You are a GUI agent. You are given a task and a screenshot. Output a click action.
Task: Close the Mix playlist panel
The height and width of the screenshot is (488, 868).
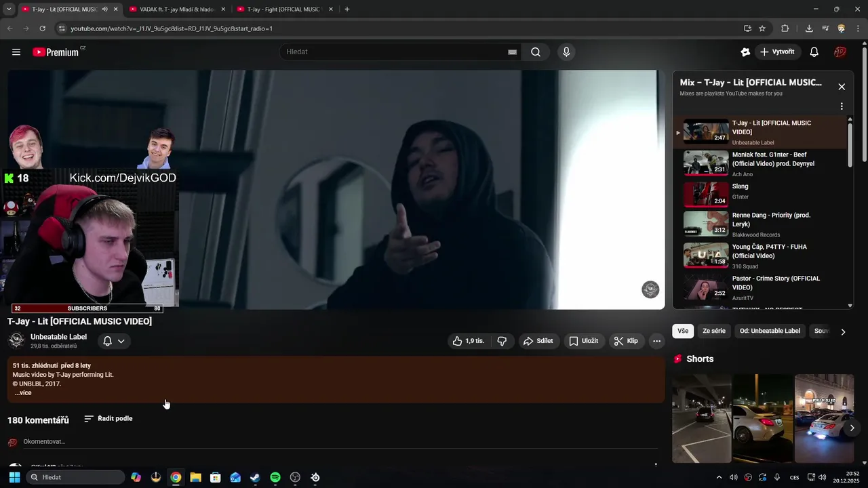[x=842, y=87]
